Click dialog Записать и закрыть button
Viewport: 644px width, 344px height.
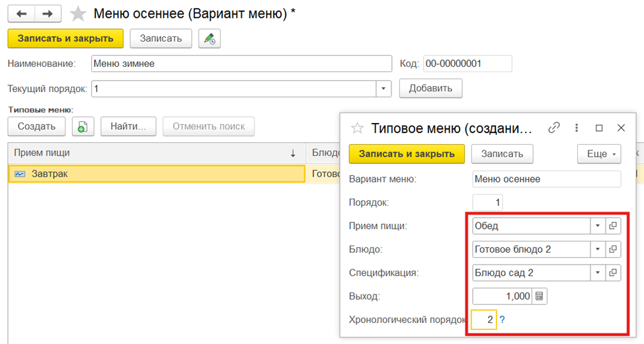point(407,154)
